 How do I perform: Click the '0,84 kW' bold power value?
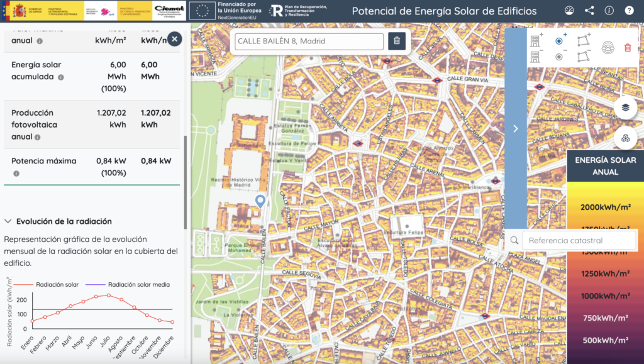pos(156,161)
